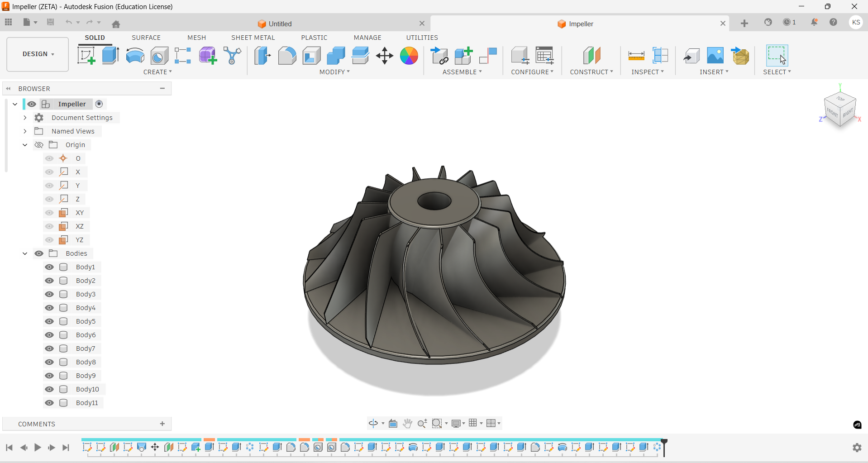The height and width of the screenshot is (463, 868).
Task: Select the Press Pull tool
Action: (x=262, y=56)
